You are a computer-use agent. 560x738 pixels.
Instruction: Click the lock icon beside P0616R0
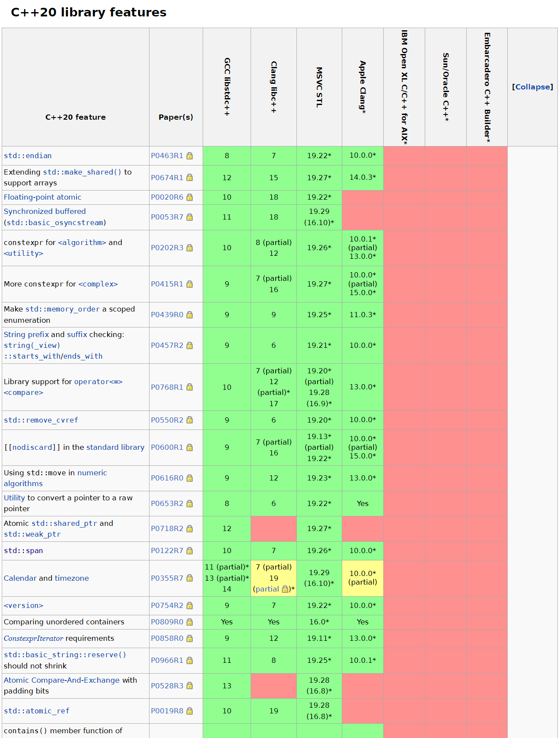tap(189, 478)
